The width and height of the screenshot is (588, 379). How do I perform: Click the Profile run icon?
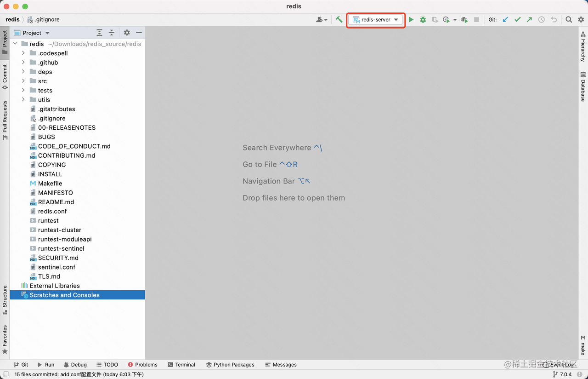tap(447, 20)
